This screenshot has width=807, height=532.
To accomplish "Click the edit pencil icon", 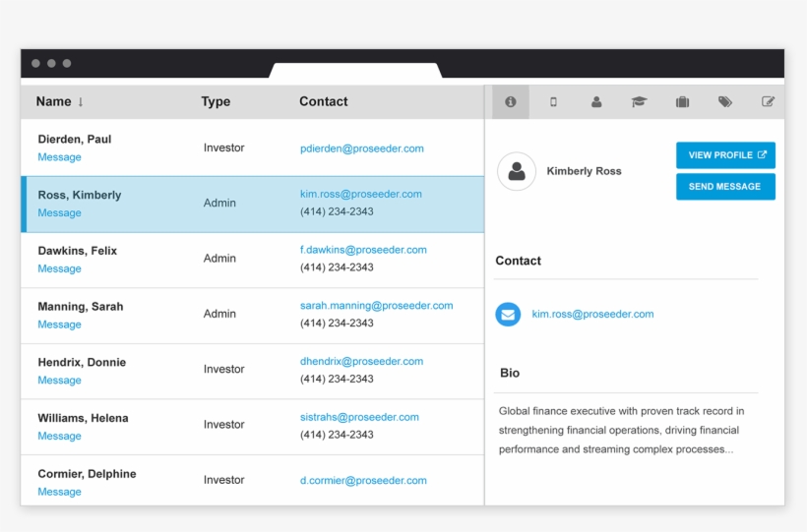I will (768, 102).
